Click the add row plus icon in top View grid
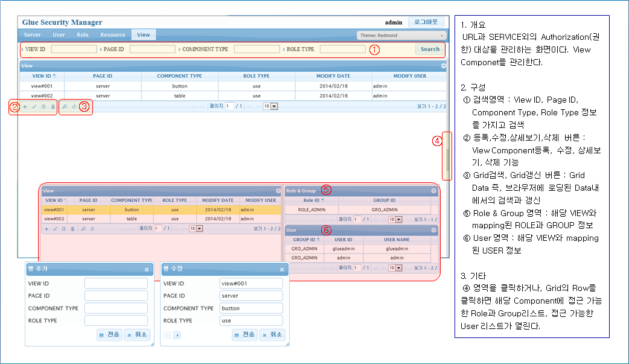Image resolution: width=629 pixels, height=364 pixels. click(x=25, y=107)
